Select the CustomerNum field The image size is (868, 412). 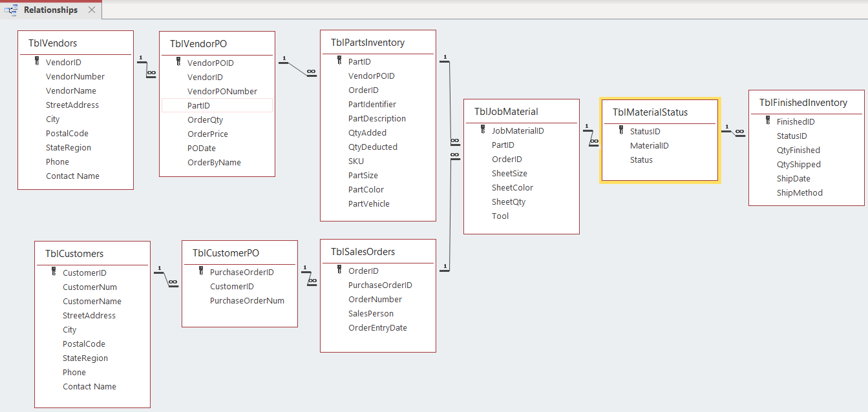90,287
